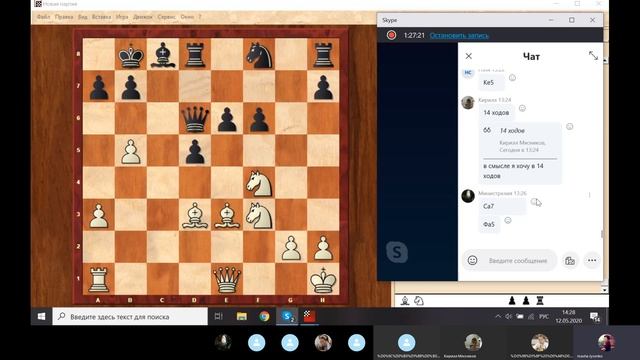Select the white queen on e1
This screenshot has width=640, height=360.
pyautogui.click(x=227, y=280)
